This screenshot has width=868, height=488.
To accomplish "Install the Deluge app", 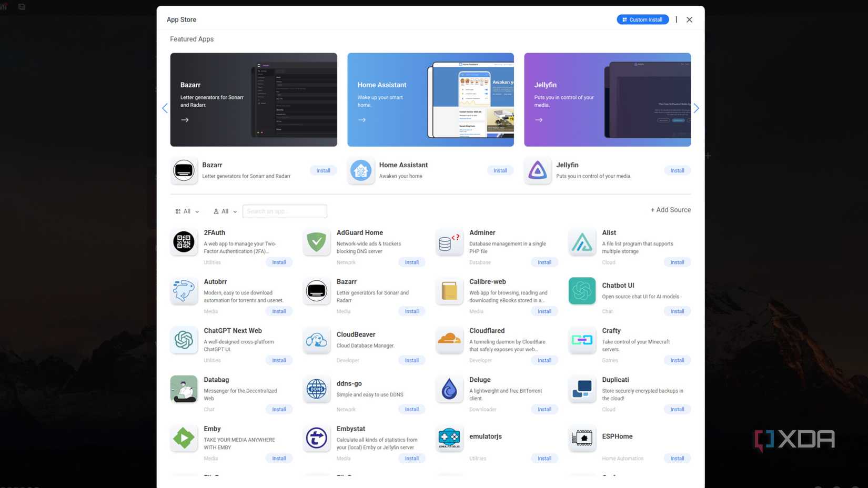I will (544, 409).
